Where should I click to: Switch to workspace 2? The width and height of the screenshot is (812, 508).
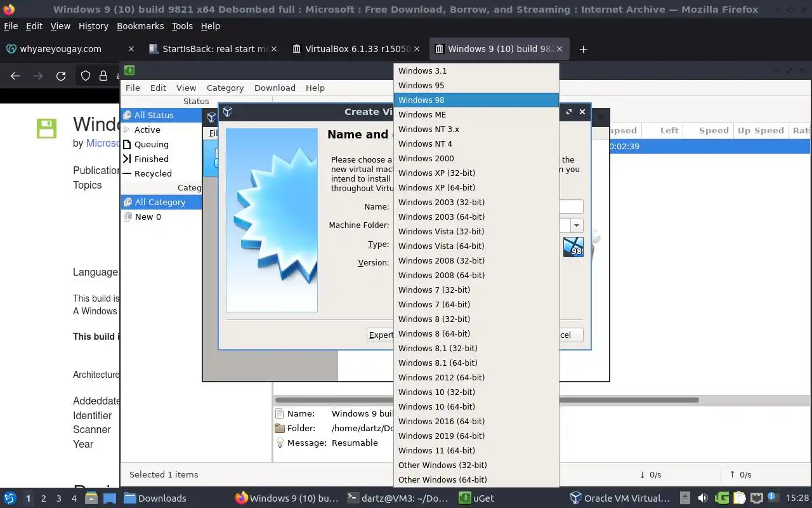tap(43, 498)
